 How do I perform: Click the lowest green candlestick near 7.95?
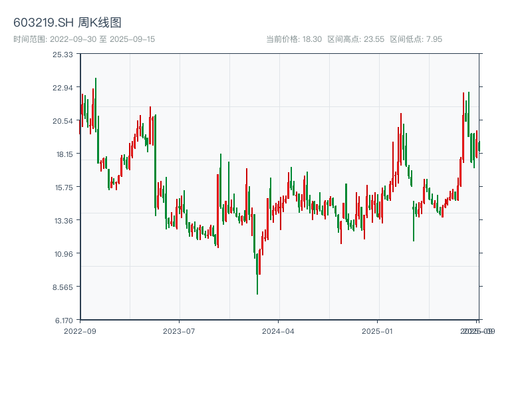pos(257,274)
